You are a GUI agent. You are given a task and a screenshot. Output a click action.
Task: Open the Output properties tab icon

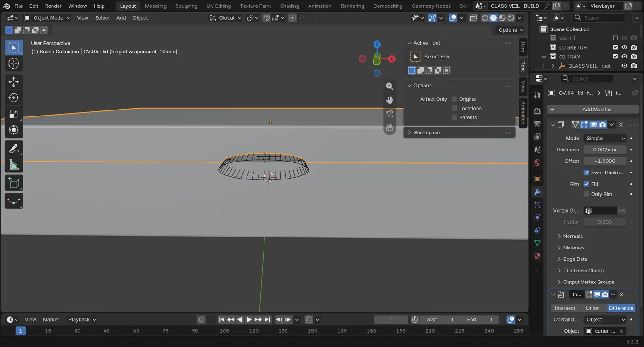(x=537, y=124)
